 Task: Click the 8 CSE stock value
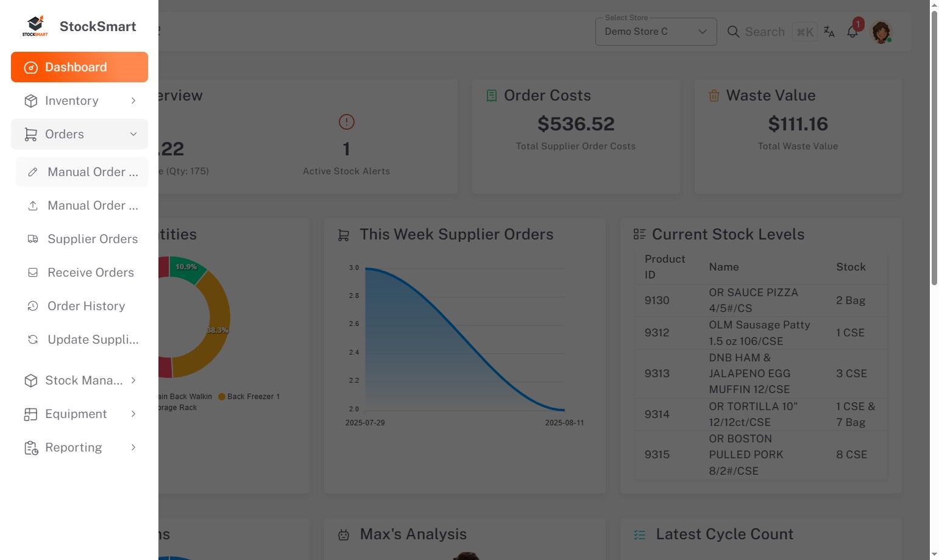click(x=851, y=455)
